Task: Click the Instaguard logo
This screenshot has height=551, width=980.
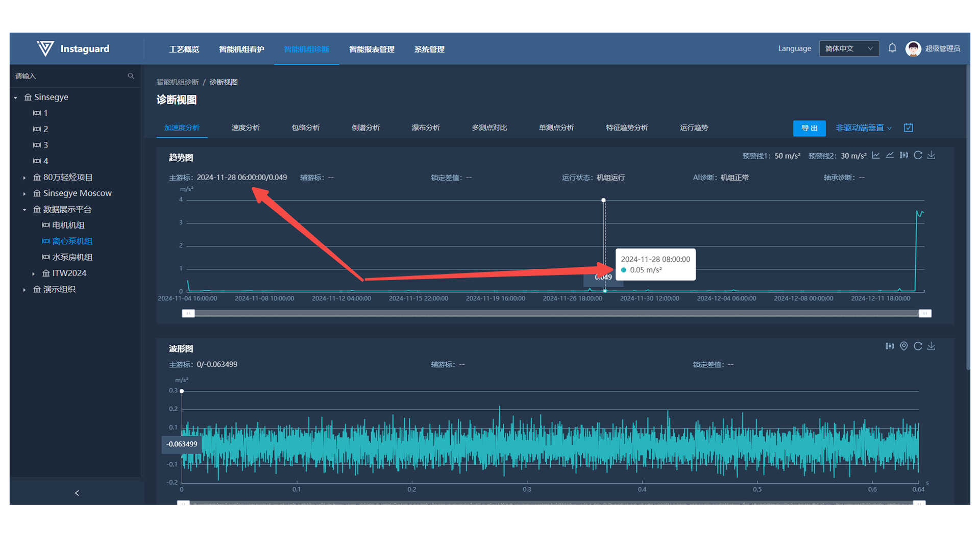Action: pos(73,49)
